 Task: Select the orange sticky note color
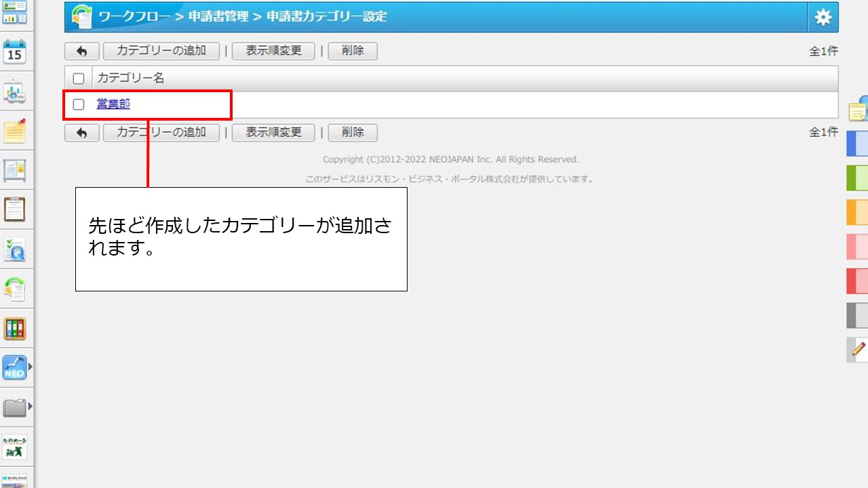[858, 212]
